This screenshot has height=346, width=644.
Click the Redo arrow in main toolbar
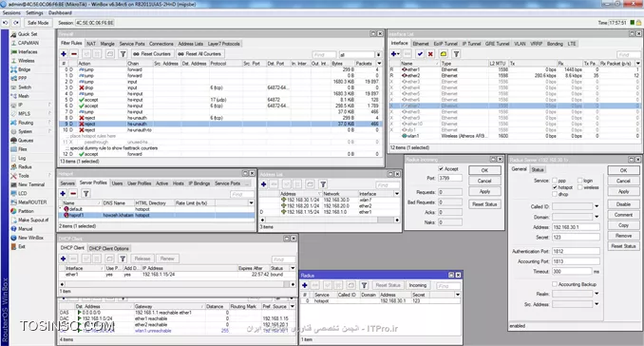point(16,23)
